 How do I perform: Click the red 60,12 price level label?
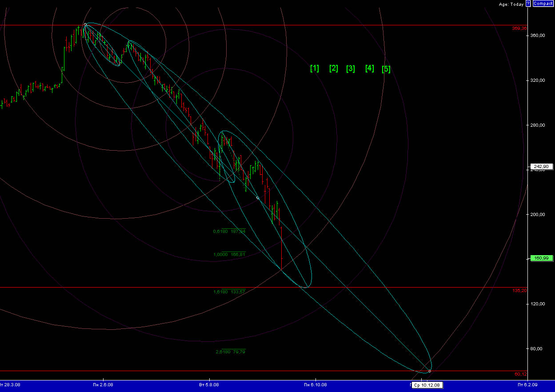click(521, 374)
